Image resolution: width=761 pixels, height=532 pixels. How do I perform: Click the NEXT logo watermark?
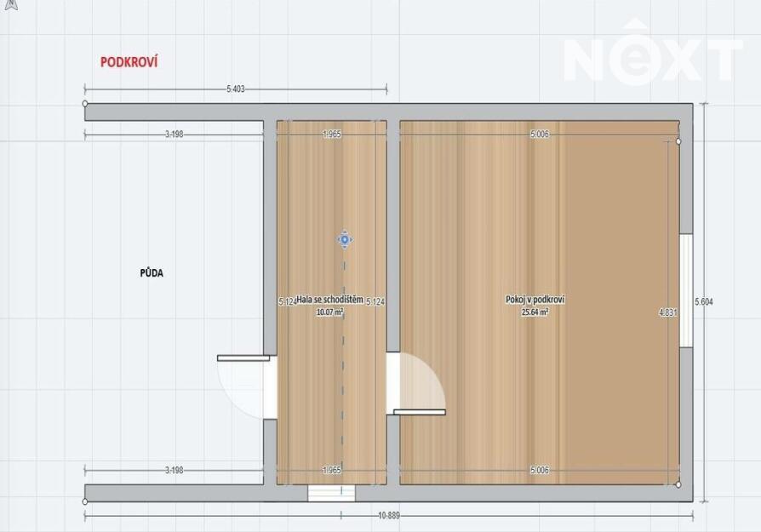click(653, 60)
